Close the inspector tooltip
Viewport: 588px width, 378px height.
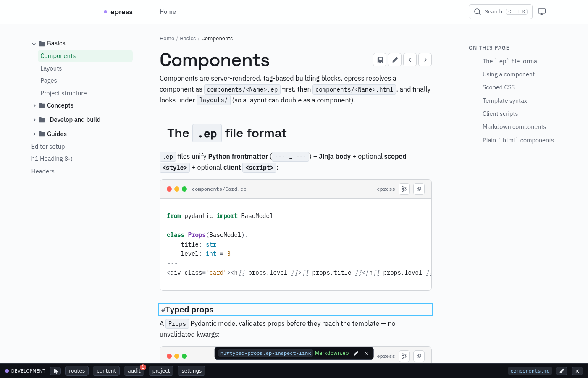click(366, 354)
